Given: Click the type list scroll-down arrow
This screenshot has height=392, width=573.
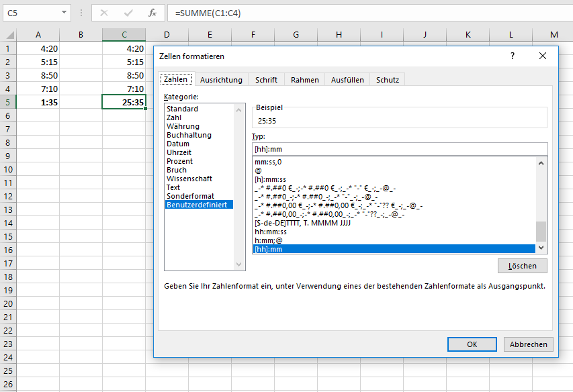Looking at the screenshot, I should click(541, 248).
